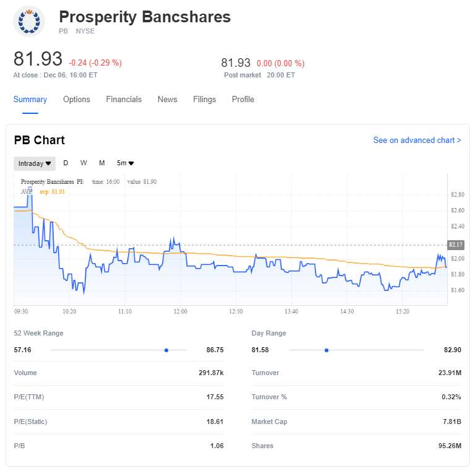
Task: View the Filings tab
Action: click(205, 100)
